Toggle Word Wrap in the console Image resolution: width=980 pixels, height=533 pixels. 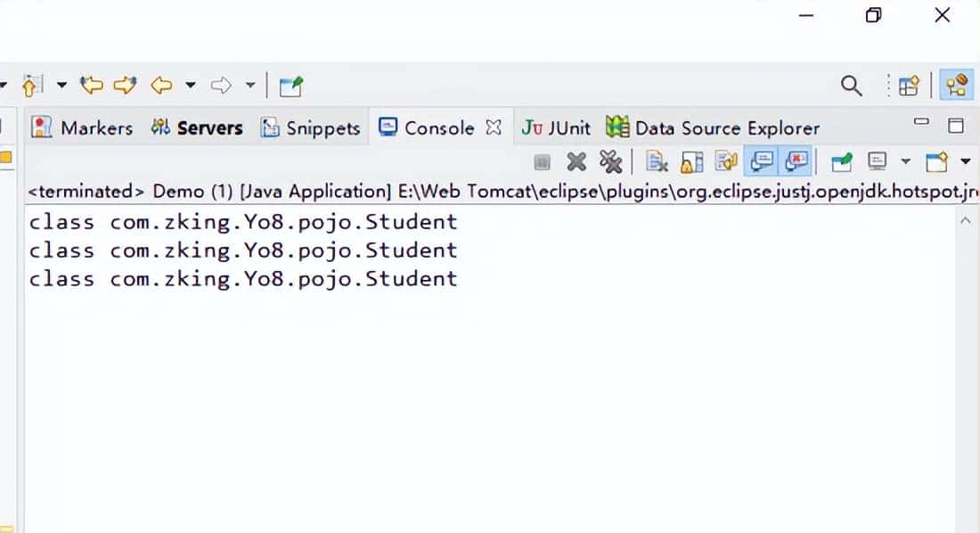click(726, 162)
